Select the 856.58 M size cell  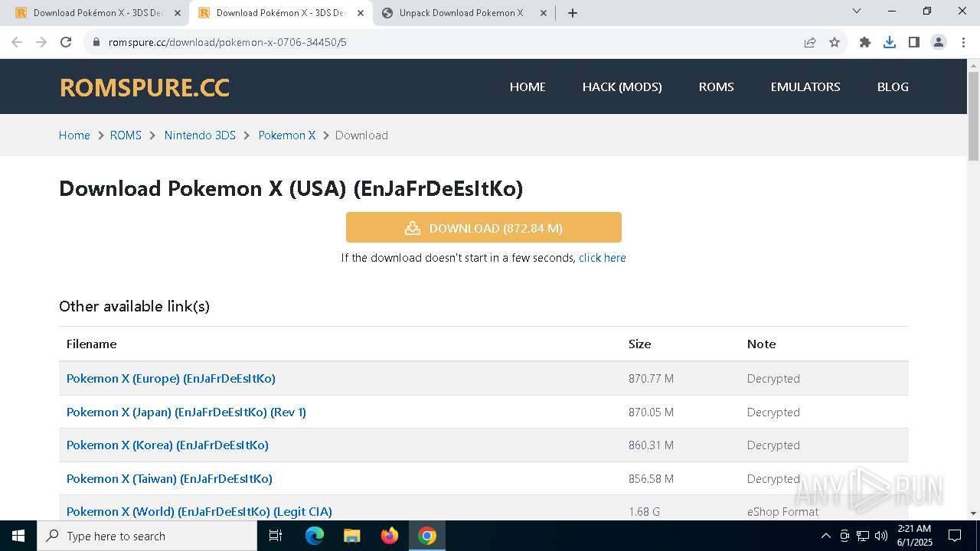click(651, 478)
